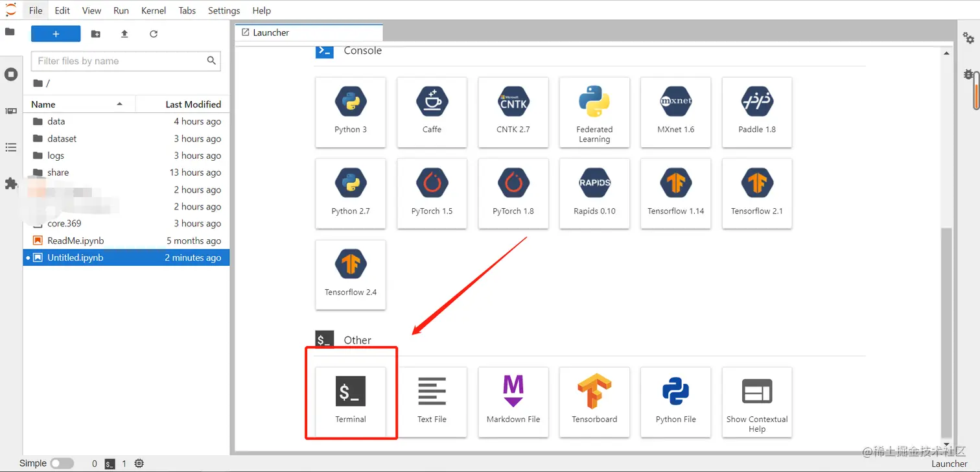The image size is (980, 472).
Task: Launch Python 2.7 console
Action: tap(351, 193)
